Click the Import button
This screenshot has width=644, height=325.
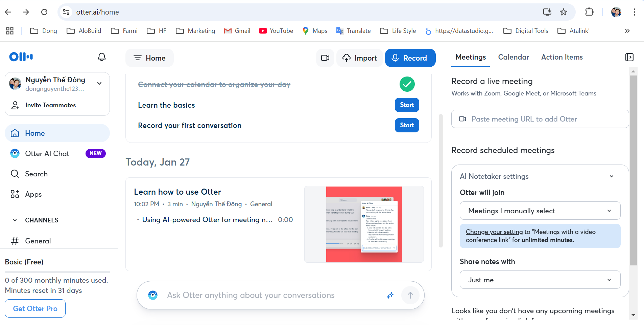pyautogui.click(x=359, y=58)
